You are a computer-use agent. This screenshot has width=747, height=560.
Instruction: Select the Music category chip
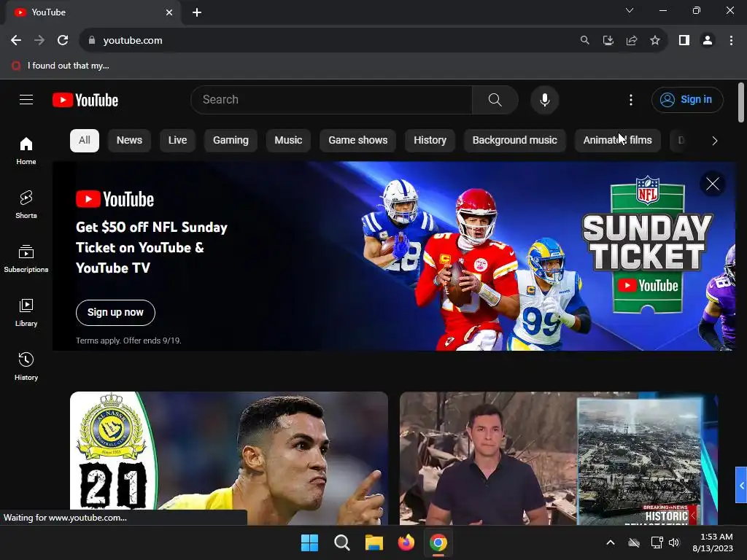coord(288,141)
